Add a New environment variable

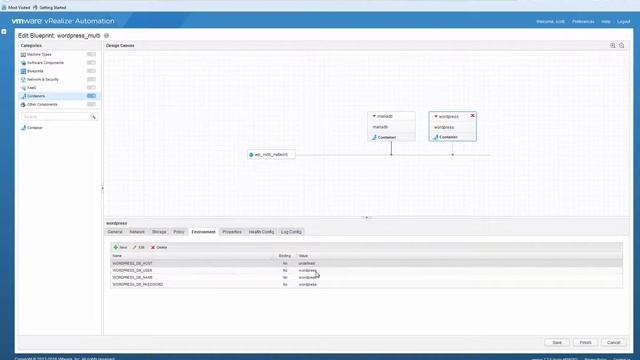pyautogui.click(x=120, y=247)
